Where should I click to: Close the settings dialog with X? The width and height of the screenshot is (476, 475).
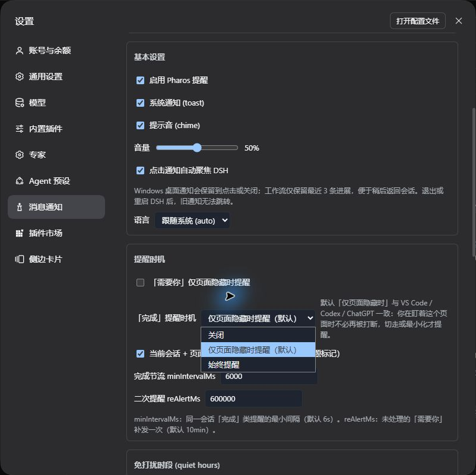click(x=459, y=21)
